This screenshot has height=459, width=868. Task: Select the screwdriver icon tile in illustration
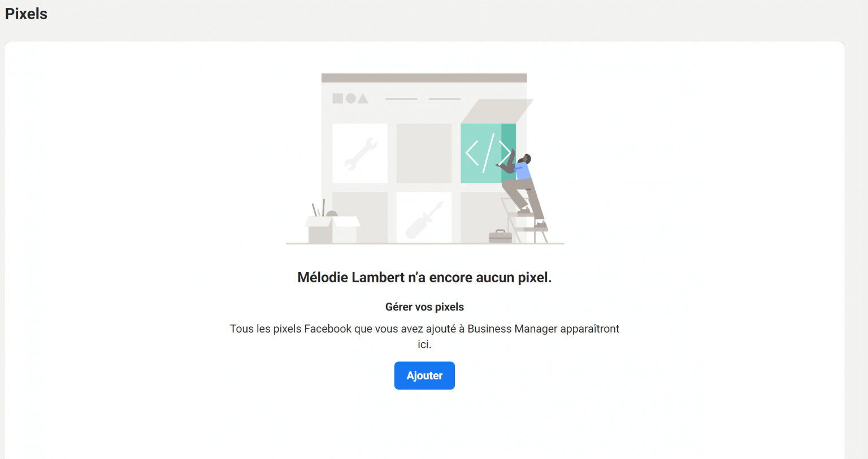424,217
